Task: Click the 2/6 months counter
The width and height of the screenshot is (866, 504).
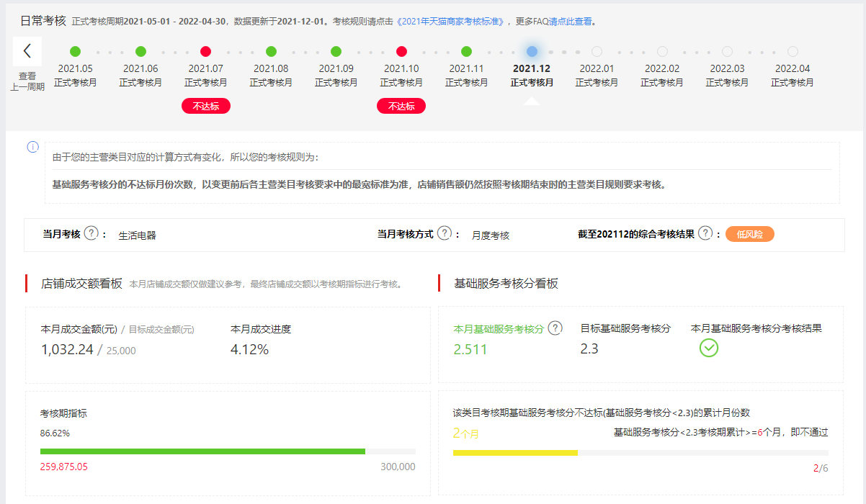Action: 821,468
